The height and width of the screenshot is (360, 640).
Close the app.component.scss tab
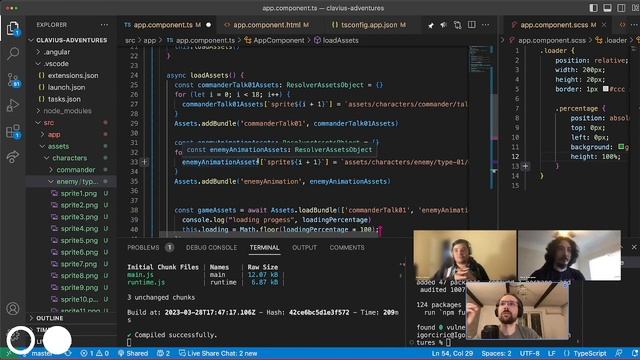[604, 25]
